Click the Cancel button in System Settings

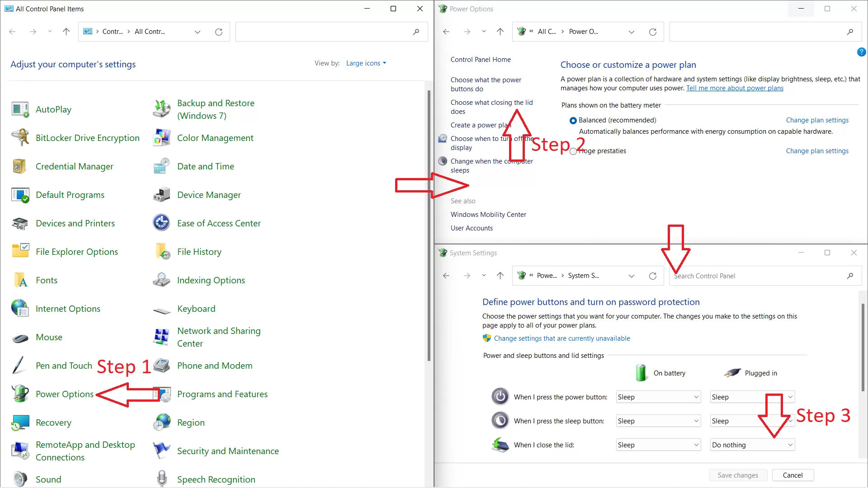793,475
